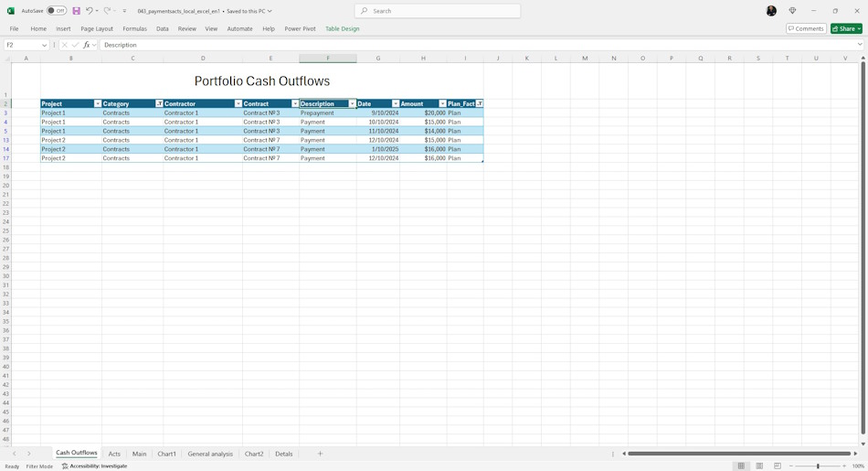Click the Excel app icon in title bar
The width and height of the screenshot is (868, 471).
click(x=11, y=11)
